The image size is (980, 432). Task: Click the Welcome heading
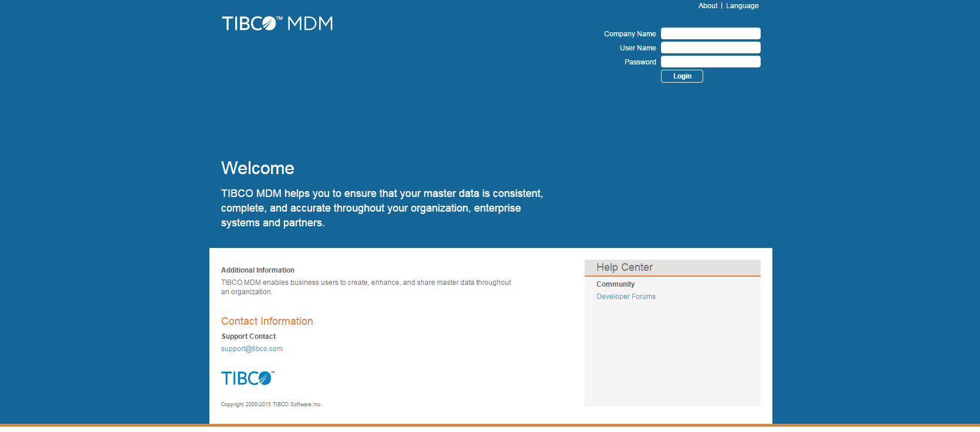pos(257,168)
